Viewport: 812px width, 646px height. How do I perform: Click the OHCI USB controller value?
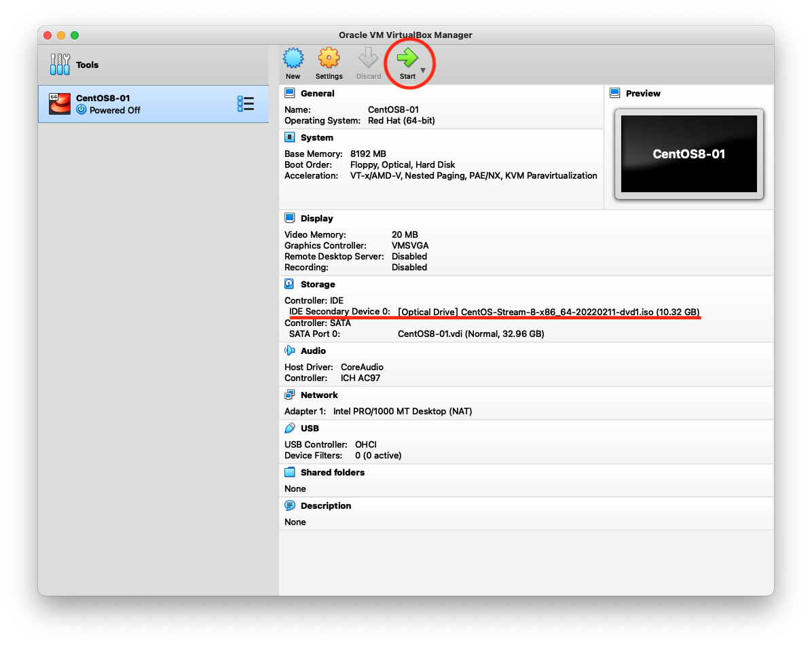366,444
